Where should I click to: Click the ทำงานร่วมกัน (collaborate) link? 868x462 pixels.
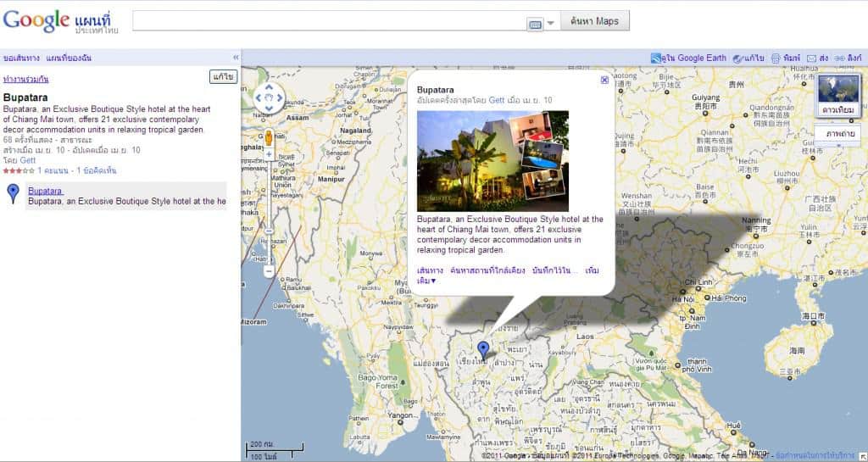coord(25,79)
